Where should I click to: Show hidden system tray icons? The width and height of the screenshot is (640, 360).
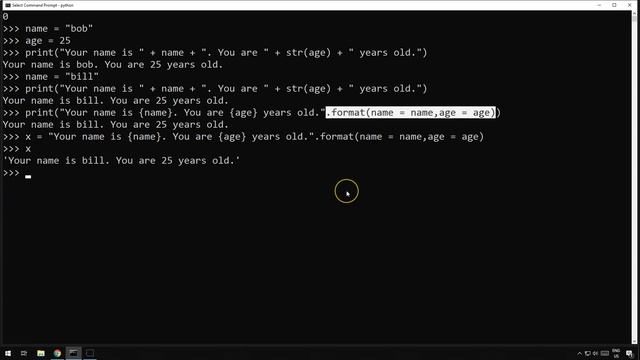tap(579, 353)
